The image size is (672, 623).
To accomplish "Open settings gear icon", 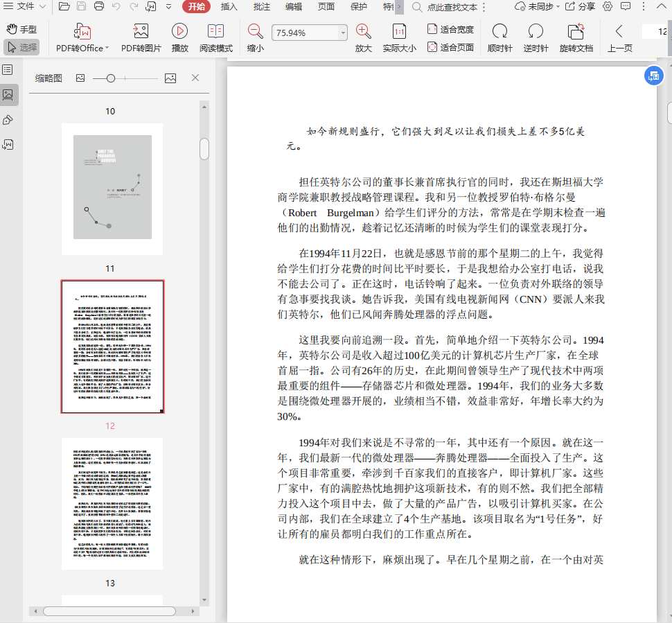I will coord(608,6).
